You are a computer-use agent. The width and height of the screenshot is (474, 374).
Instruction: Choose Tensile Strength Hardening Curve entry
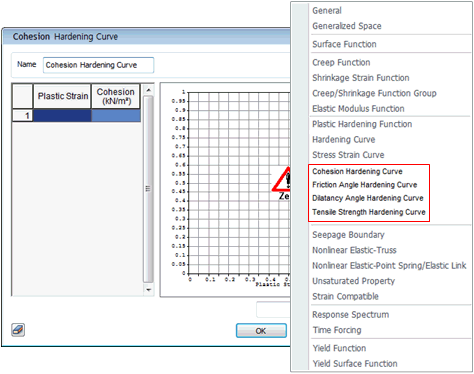(369, 212)
